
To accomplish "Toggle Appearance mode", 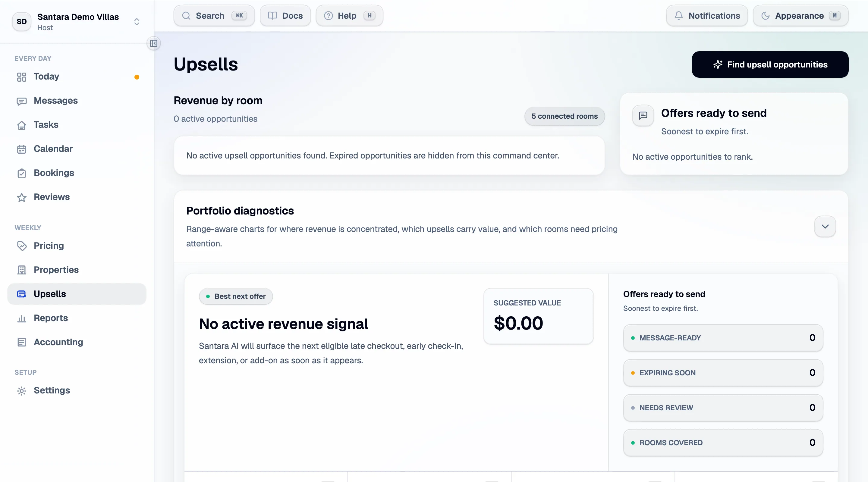I will tap(800, 15).
